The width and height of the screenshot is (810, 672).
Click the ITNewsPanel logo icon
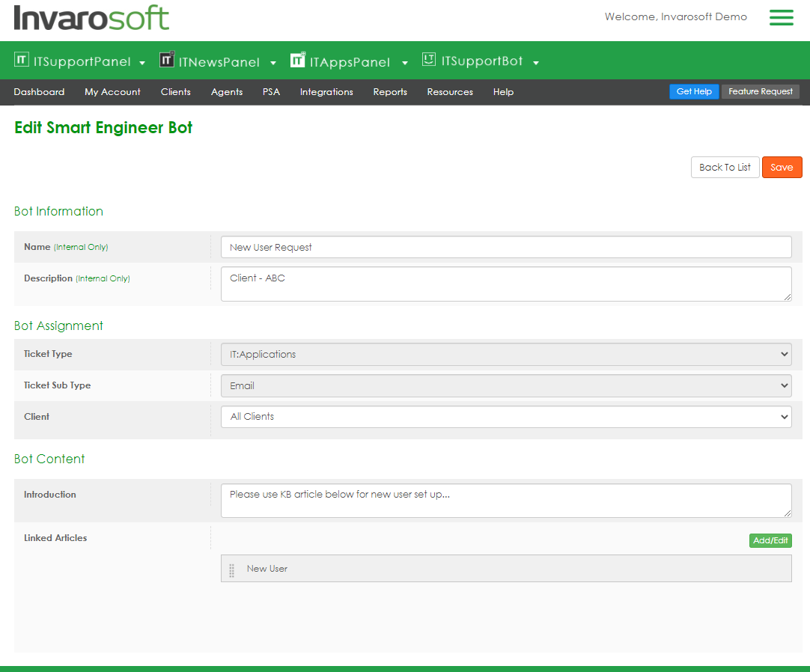[167, 60]
